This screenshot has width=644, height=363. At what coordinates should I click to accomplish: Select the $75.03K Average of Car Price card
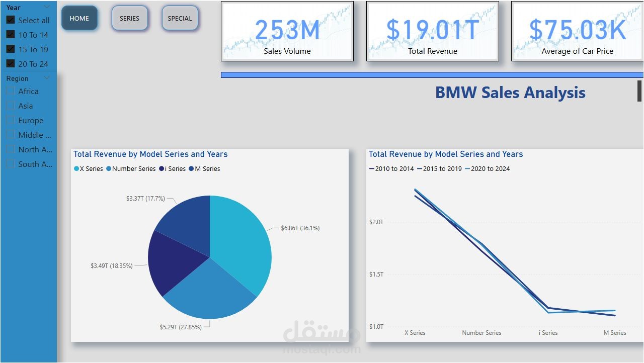coord(578,31)
